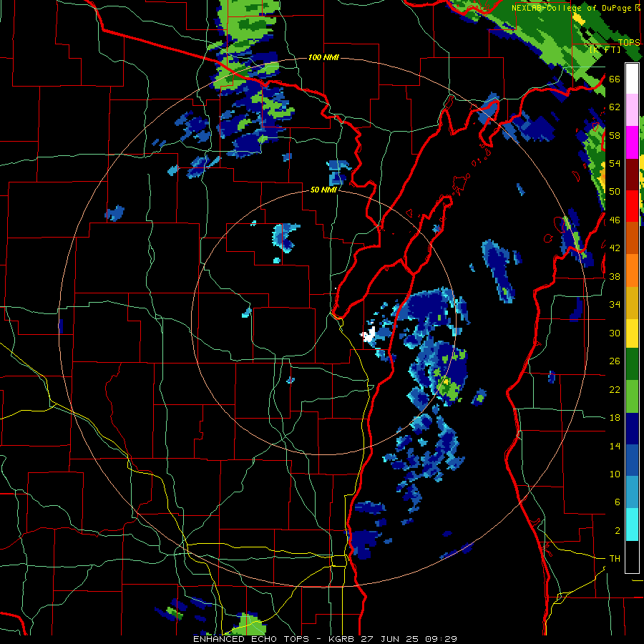Screen dimensions: 644x644
Task: Click the '54' legend label
Action: pos(615,163)
